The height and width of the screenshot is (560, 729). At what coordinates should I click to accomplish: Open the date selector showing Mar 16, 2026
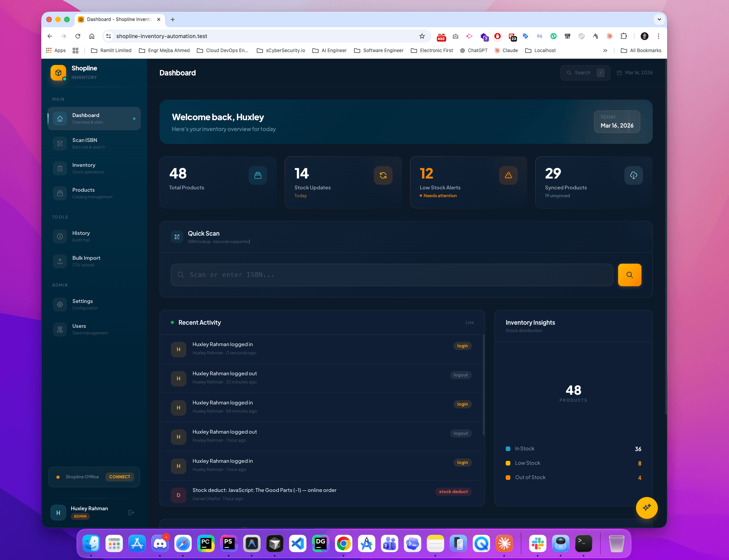(634, 73)
